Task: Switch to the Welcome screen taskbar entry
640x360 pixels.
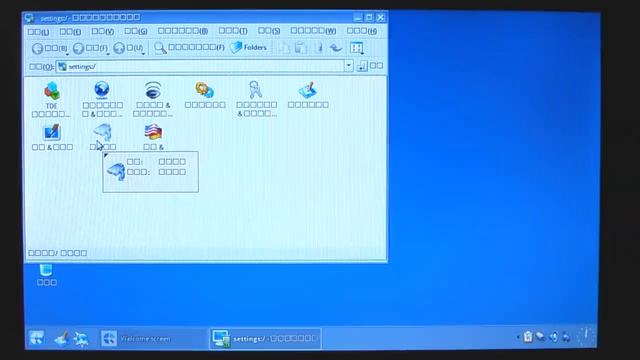Action: coord(153,338)
